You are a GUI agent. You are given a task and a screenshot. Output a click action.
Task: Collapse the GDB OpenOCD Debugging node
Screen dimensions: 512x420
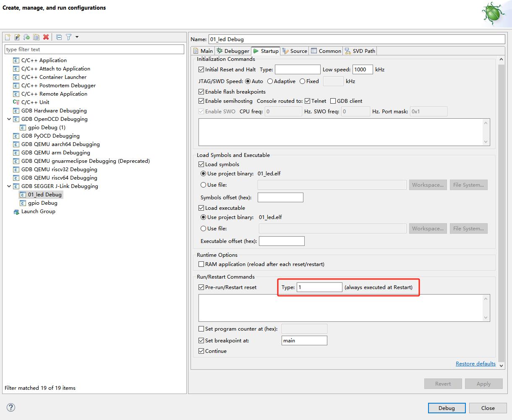9,119
